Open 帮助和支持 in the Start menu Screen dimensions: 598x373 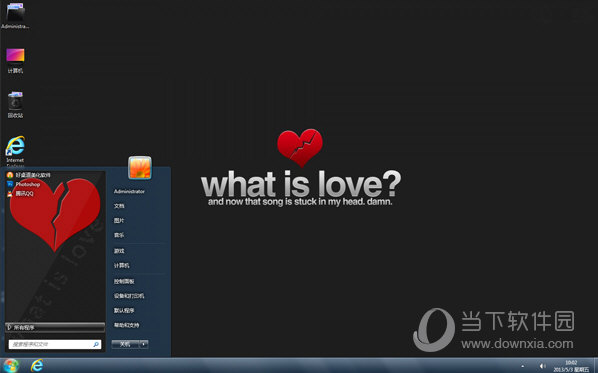[127, 325]
